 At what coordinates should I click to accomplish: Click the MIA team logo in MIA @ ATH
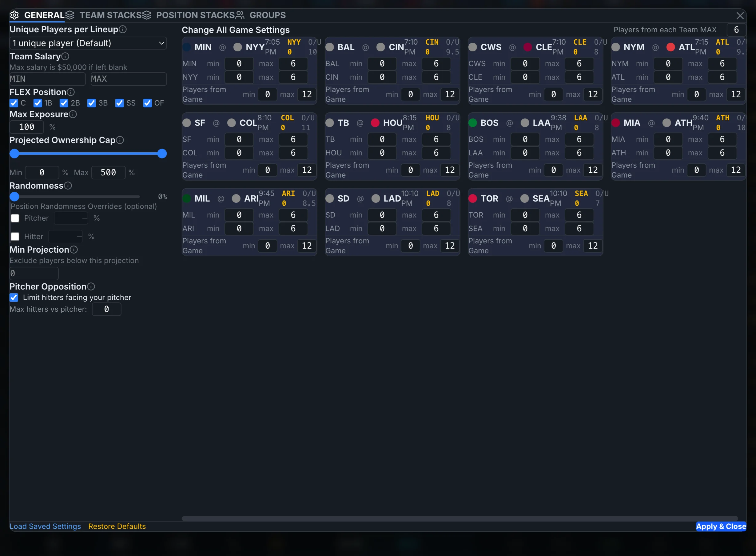616,123
